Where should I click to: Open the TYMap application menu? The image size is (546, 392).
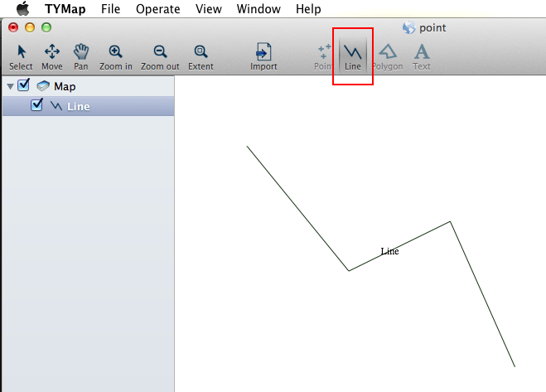click(x=65, y=9)
